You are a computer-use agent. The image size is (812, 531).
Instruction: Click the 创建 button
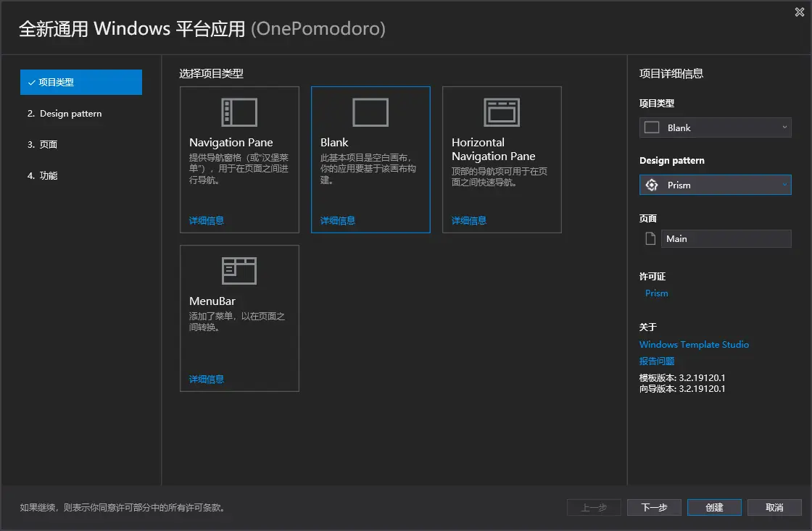pos(714,507)
